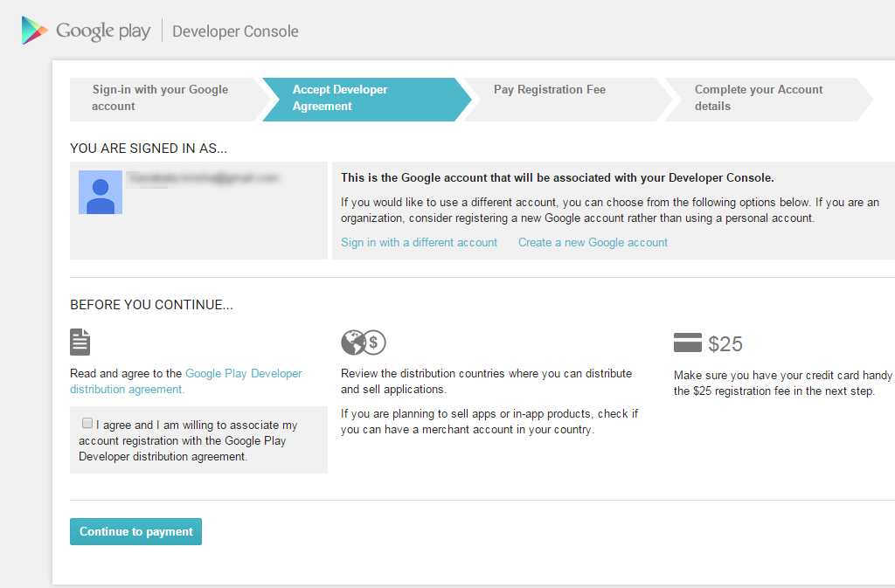Open the Google Play Developer distribution agreement link
The width and height of the screenshot is (895, 588).
pos(243,374)
